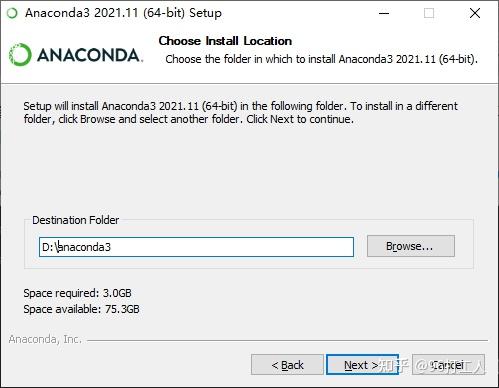Go back with the < Back button
The image size is (499, 388).
(x=287, y=365)
